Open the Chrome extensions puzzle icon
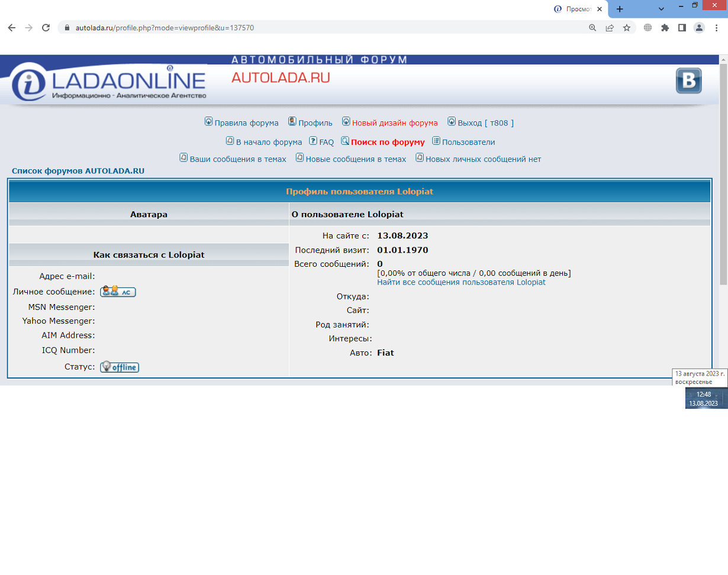This screenshot has height=575, width=728. (x=665, y=28)
